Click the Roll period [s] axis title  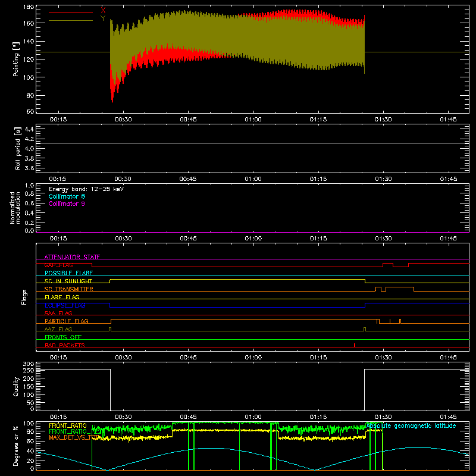coord(18,148)
